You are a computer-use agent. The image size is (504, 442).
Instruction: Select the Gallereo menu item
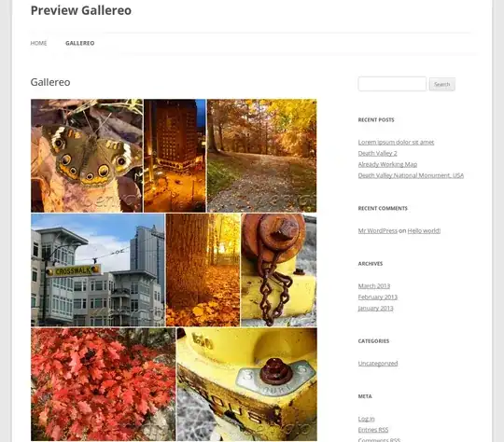coord(80,43)
